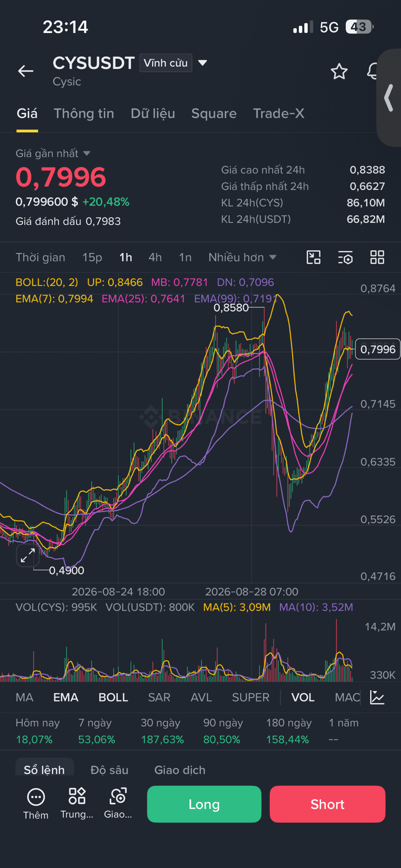Tap the CYSUSDT symbol title
Screen dimensions: 401x868
pos(93,63)
